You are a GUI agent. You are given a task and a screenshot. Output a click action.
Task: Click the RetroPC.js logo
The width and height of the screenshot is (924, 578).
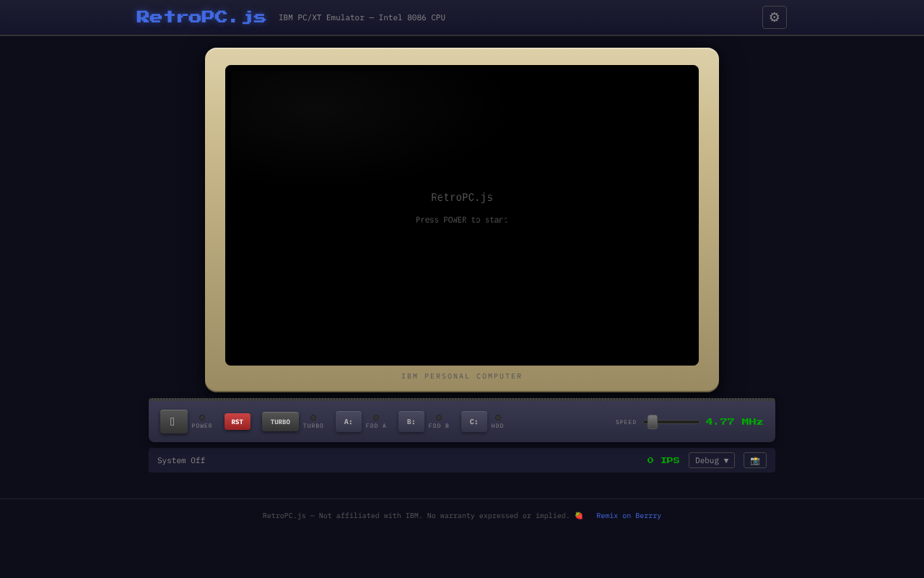tap(201, 16)
